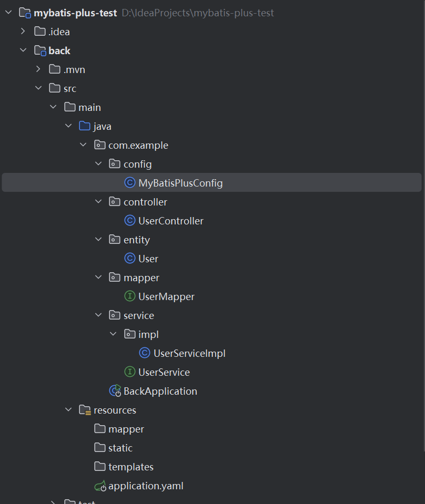Image resolution: width=425 pixels, height=504 pixels.
Task: Select the User entity class
Action: (x=148, y=259)
